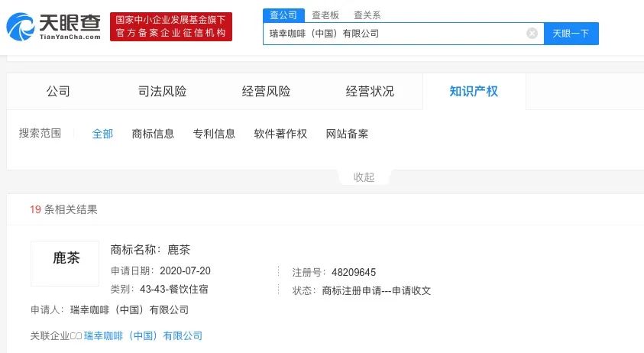Select the 查老板 search tab
This screenshot has width=644, height=353.
[325, 15]
